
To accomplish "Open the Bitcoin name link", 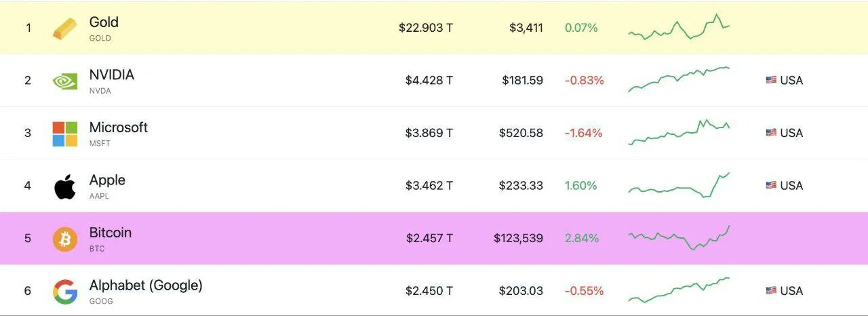I will pos(111,233).
